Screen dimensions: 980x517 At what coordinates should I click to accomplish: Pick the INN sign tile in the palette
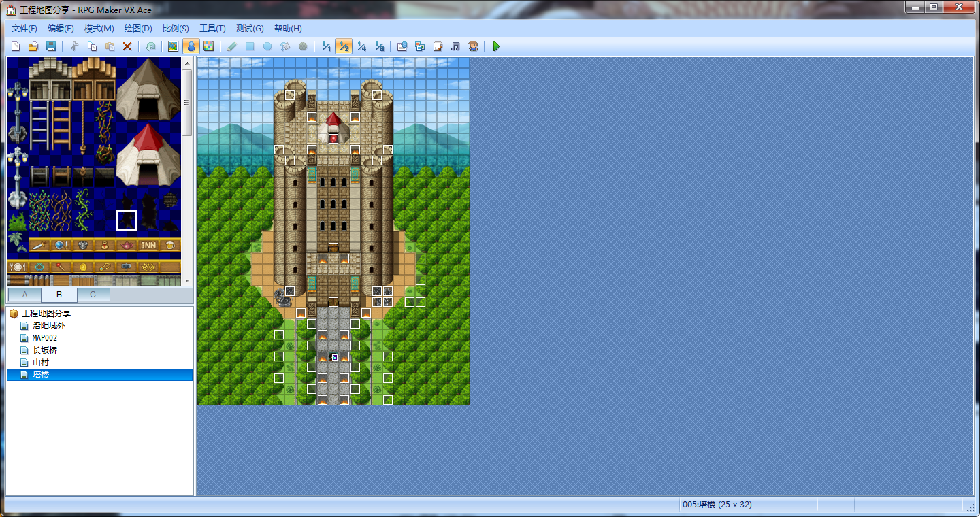click(148, 245)
